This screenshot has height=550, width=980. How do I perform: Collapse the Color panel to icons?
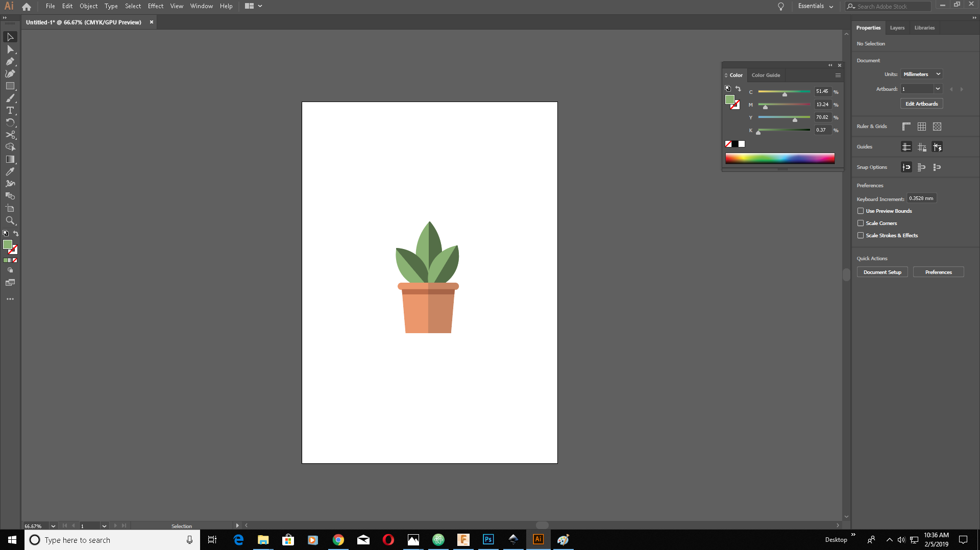pos(830,65)
